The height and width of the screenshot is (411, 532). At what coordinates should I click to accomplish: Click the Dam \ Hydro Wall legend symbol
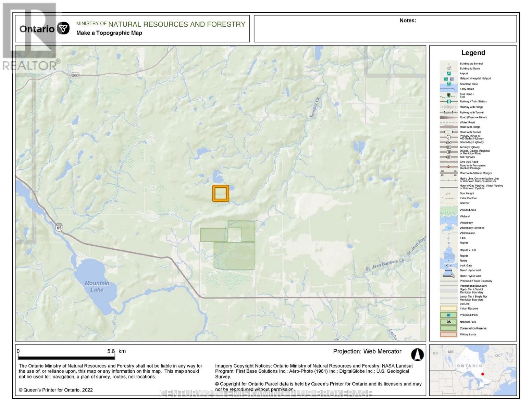(449, 270)
